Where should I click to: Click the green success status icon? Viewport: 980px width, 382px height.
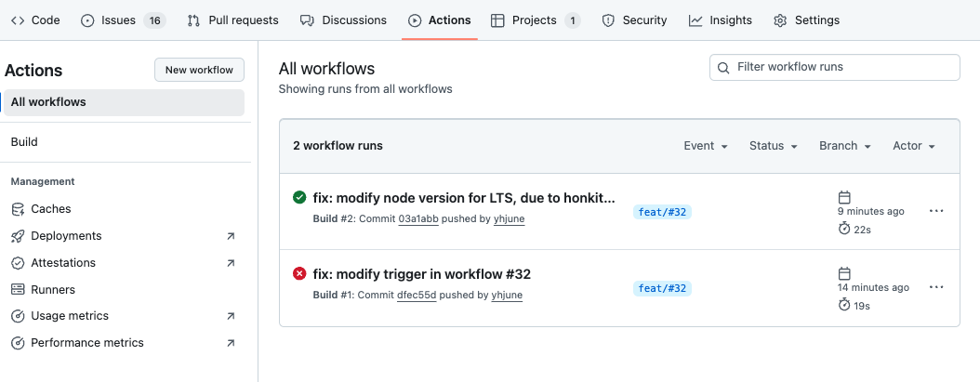click(x=299, y=197)
